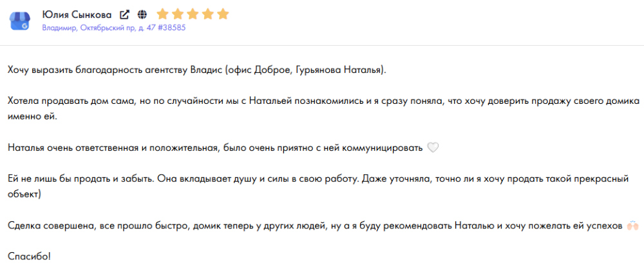Viewport: 644px width, 267px height.
Task: Select the third rating star
Action: pyautogui.click(x=193, y=14)
